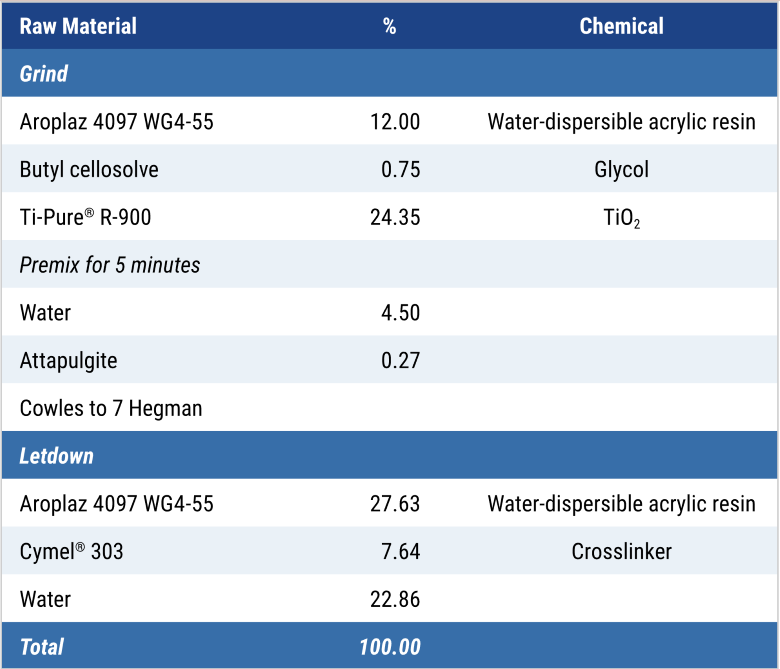Click Aroplaz 4097 WG4-55 in Grind section
The width and height of the screenshot is (780, 669).
pos(116,122)
